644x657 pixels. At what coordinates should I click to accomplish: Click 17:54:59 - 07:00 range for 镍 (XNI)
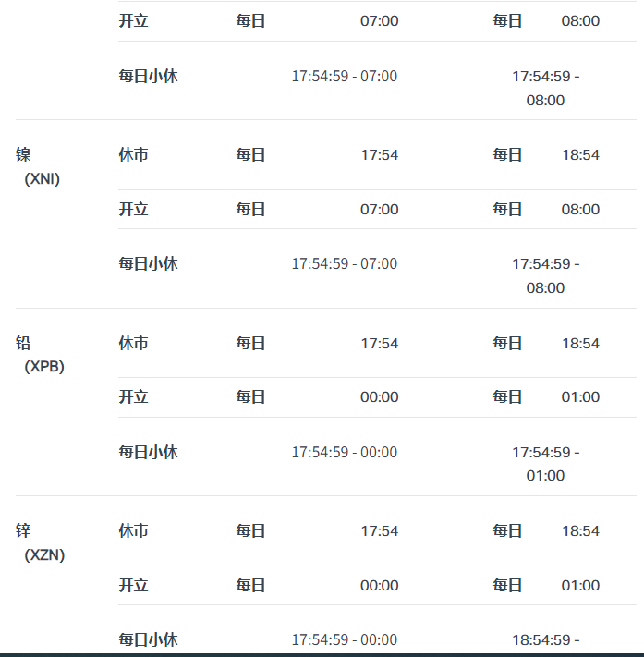click(345, 264)
